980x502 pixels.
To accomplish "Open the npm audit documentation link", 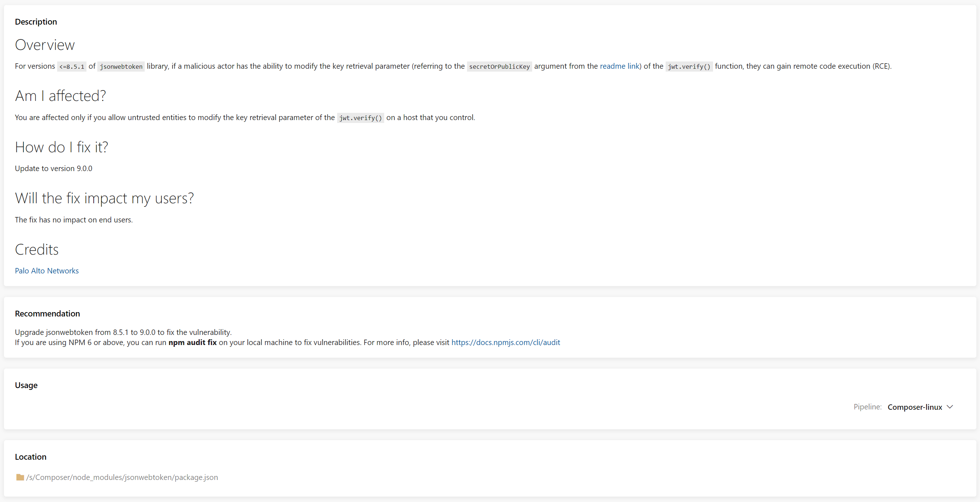I will click(x=505, y=342).
